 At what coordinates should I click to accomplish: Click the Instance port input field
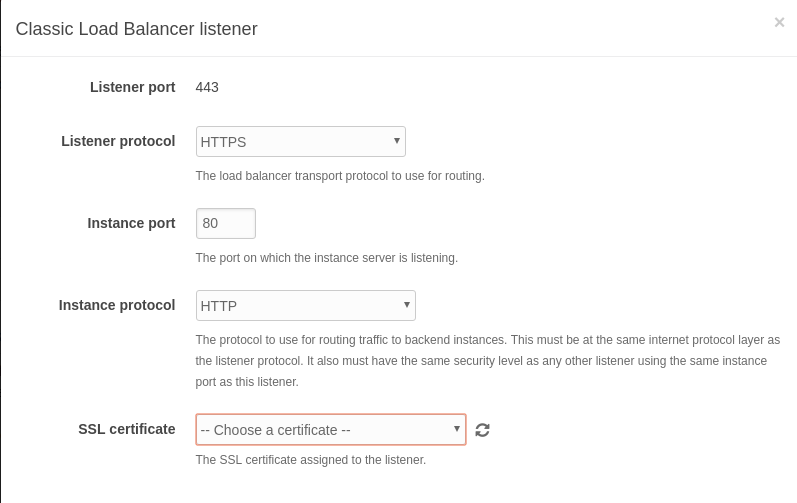[x=226, y=223]
